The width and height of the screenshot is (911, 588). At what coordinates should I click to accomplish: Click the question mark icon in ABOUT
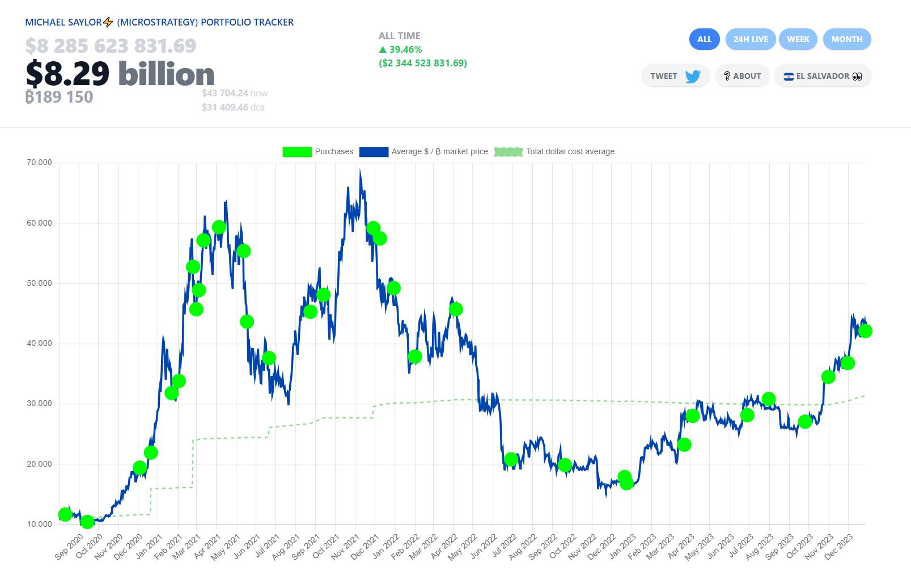click(727, 76)
